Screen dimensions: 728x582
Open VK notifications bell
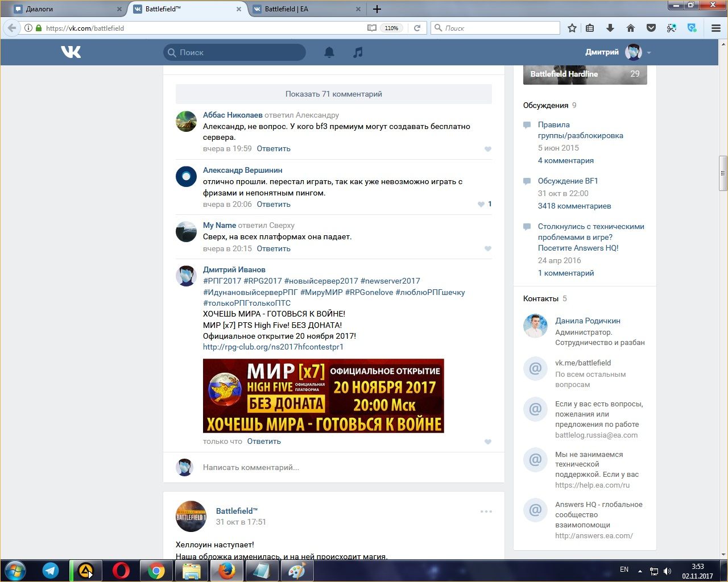pyautogui.click(x=329, y=52)
